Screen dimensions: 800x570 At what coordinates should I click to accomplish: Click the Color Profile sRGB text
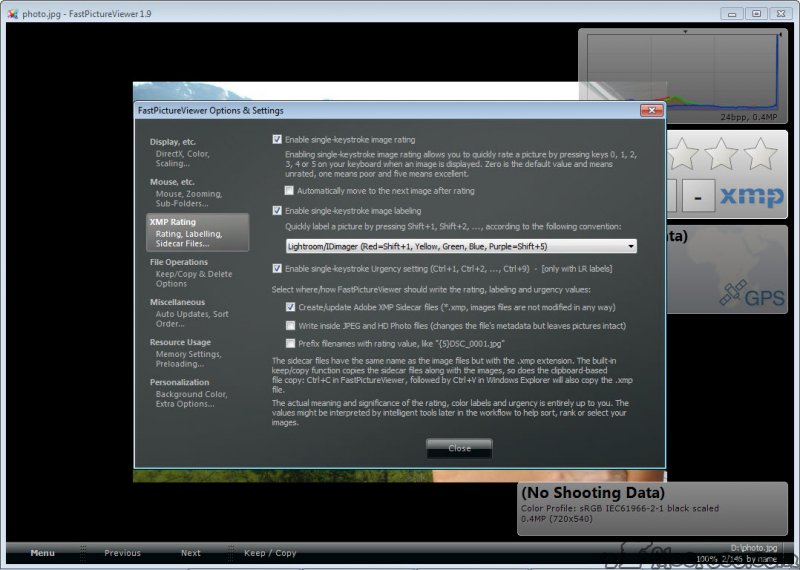tap(620, 508)
